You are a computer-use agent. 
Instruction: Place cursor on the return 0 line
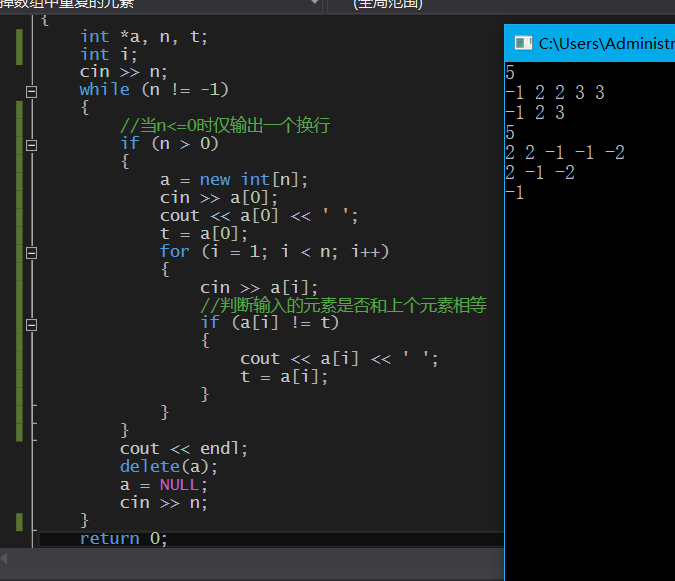[x=124, y=539]
